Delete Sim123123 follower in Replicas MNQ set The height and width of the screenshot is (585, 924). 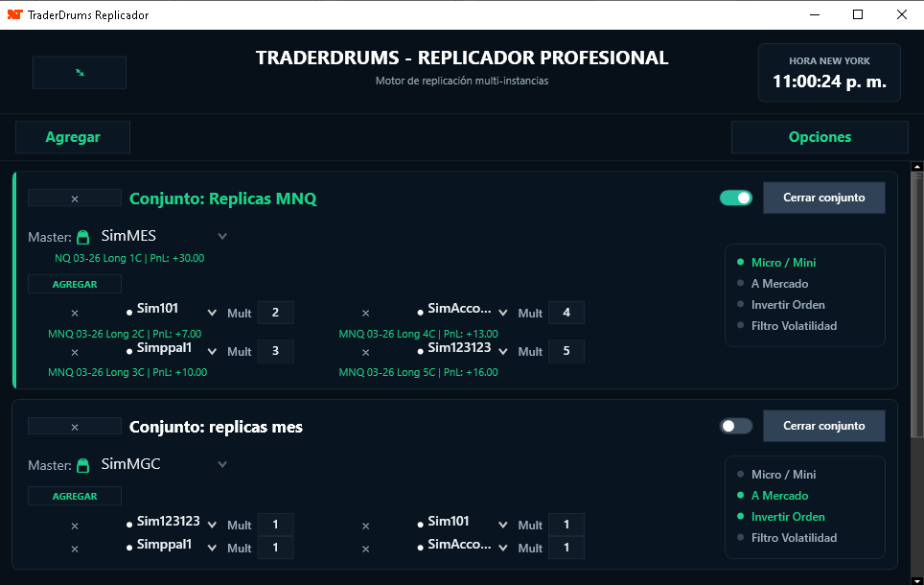(x=365, y=352)
